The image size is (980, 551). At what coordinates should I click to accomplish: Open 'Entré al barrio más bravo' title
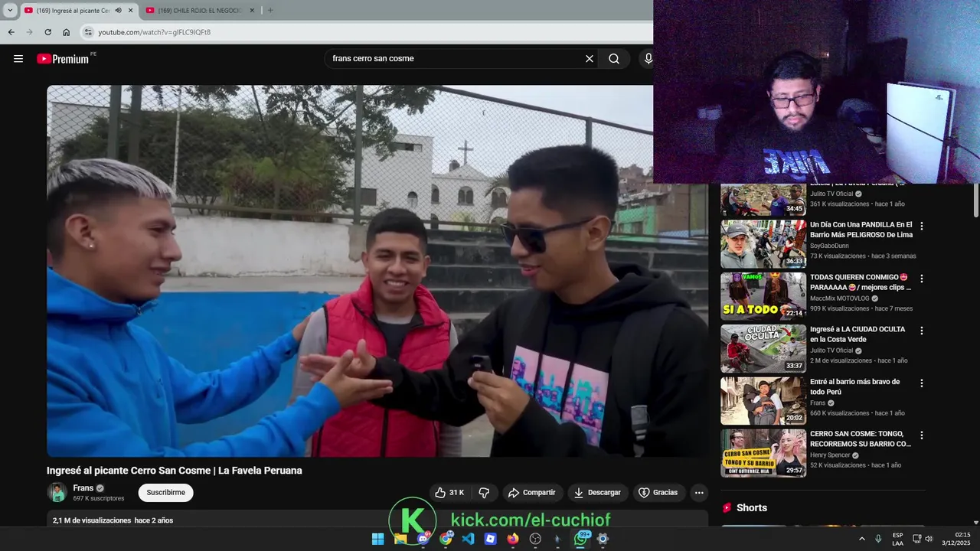[855, 386]
